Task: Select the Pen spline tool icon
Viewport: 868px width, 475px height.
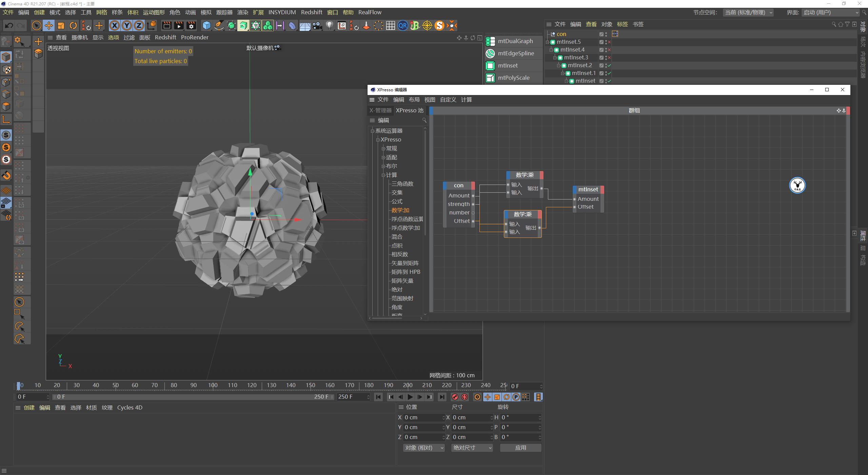Action: click(x=219, y=25)
